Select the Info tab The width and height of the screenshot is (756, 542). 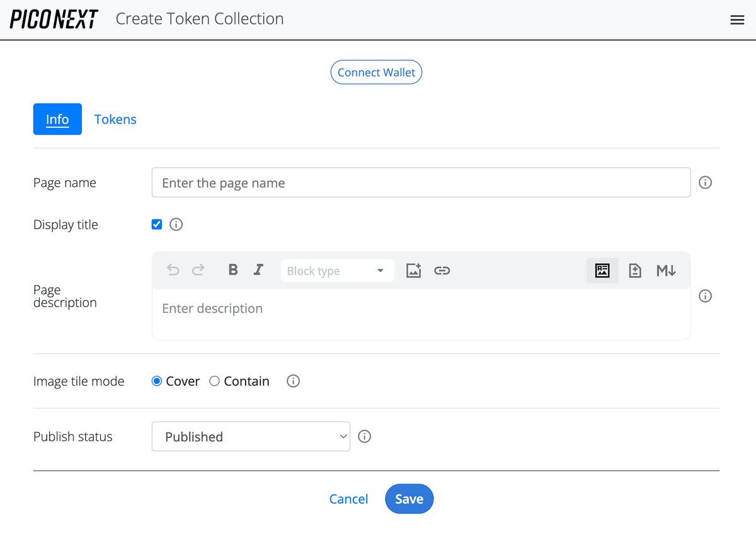tap(57, 119)
